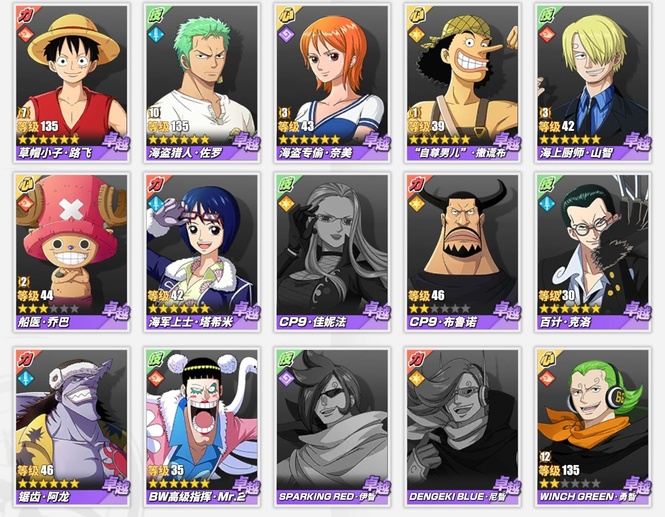Viewport: 665px width, 517px height.
Task: Select the horned CP9 Blueno character card
Action: 463,252
